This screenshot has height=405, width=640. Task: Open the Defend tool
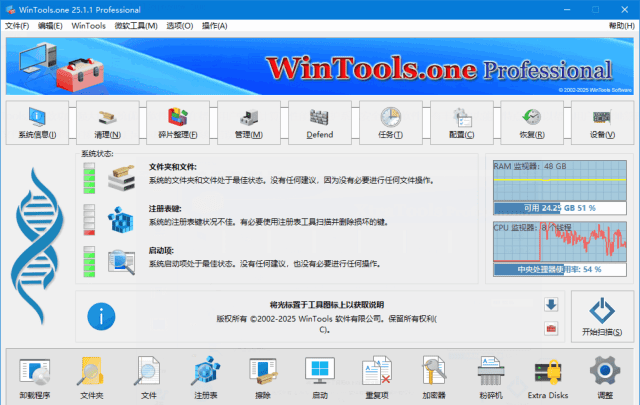(320, 122)
